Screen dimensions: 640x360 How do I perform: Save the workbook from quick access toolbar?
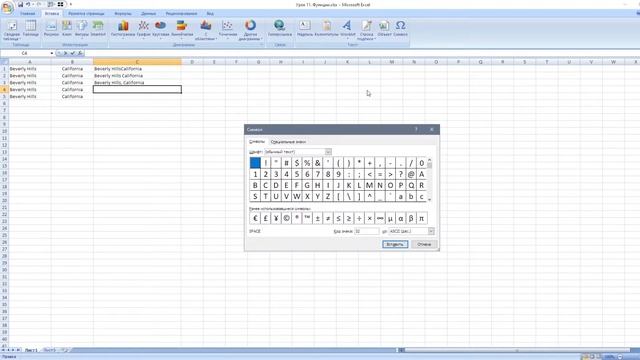pyautogui.click(x=20, y=4)
